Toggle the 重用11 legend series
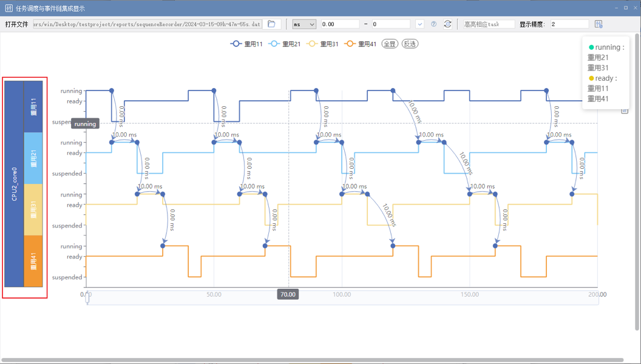Screen dimensions: 641x364 pos(246,44)
